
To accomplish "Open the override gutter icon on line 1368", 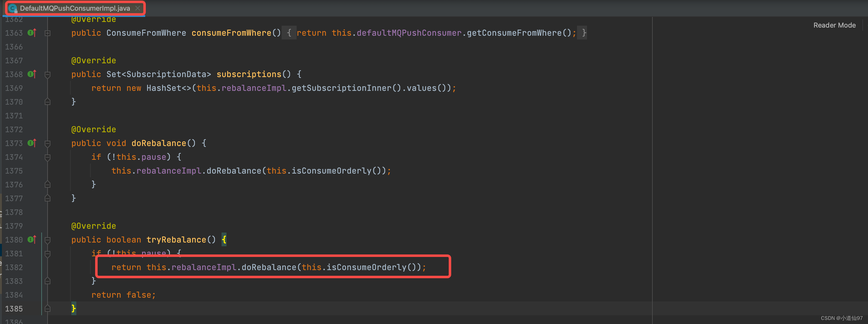I will pos(32,74).
